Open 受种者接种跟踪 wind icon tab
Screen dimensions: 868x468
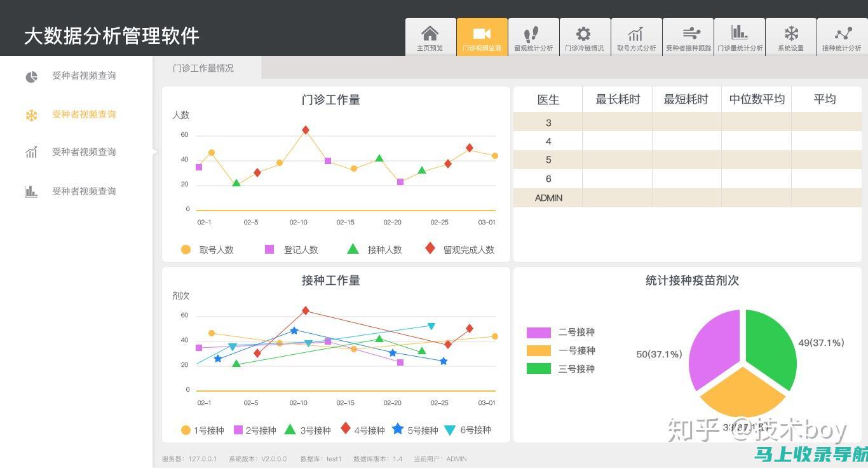click(688, 37)
